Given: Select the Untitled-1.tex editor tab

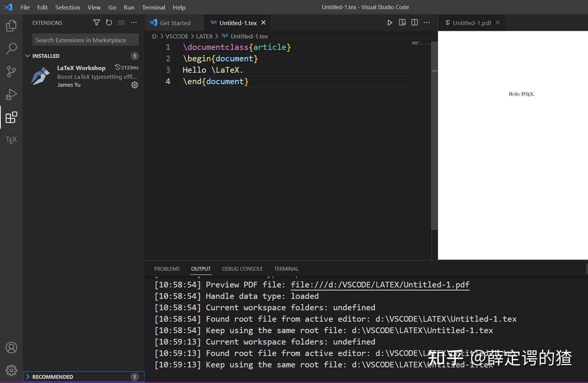Looking at the screenshot, I should [x=238, y=23].
